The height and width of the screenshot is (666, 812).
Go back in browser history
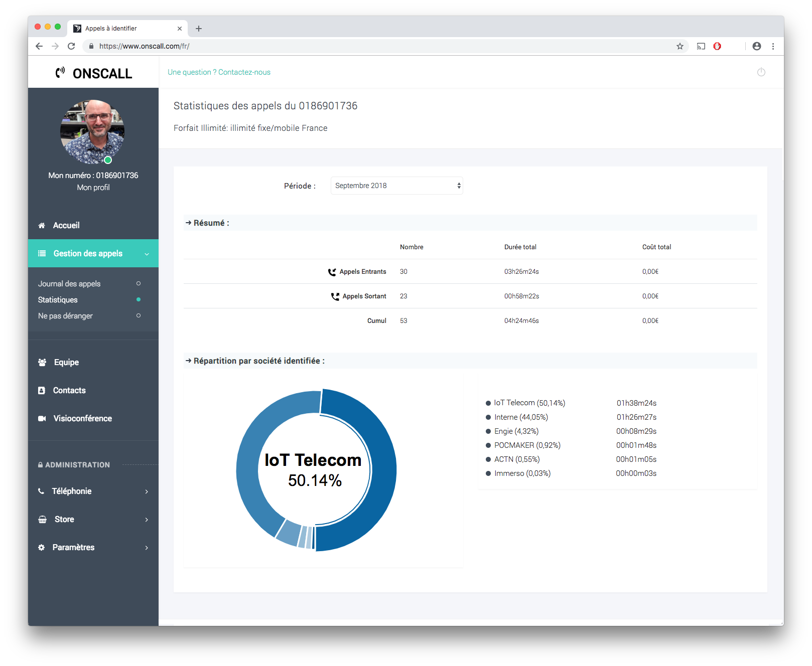pyautogui.click(x=39, y=46)
